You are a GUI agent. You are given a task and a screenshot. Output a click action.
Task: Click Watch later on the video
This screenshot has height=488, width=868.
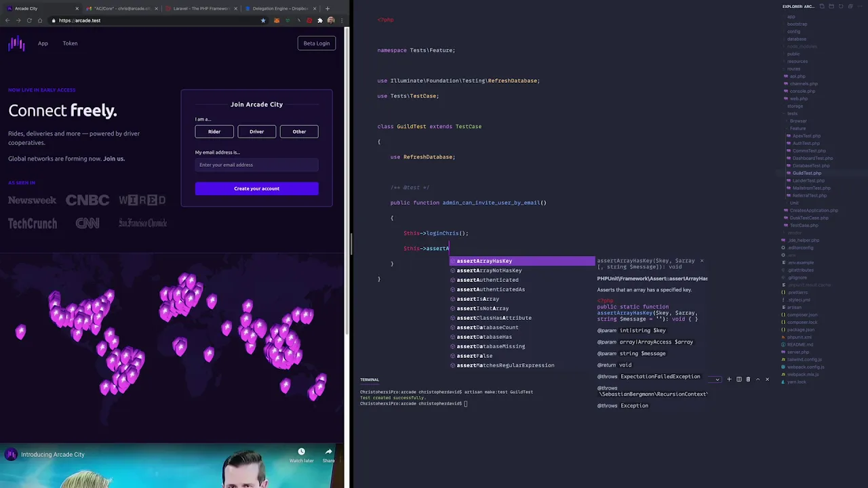click(x=302, y=454)
